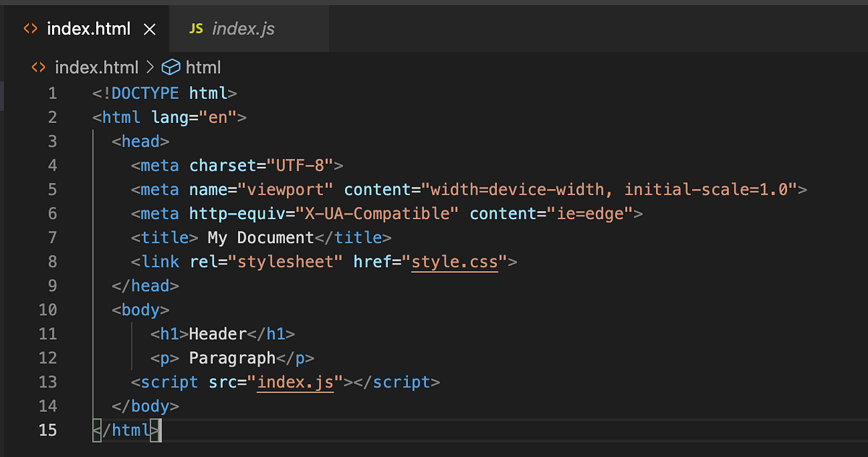The width and height of the screenshot is (868, 457).
Task: Click the HTML file icon in breadcrumb
Action: (38, 68)
